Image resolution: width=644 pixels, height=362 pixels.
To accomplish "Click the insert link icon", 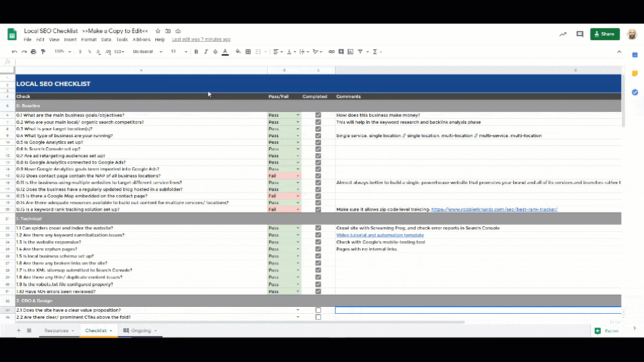I will [x=332, y=52].
